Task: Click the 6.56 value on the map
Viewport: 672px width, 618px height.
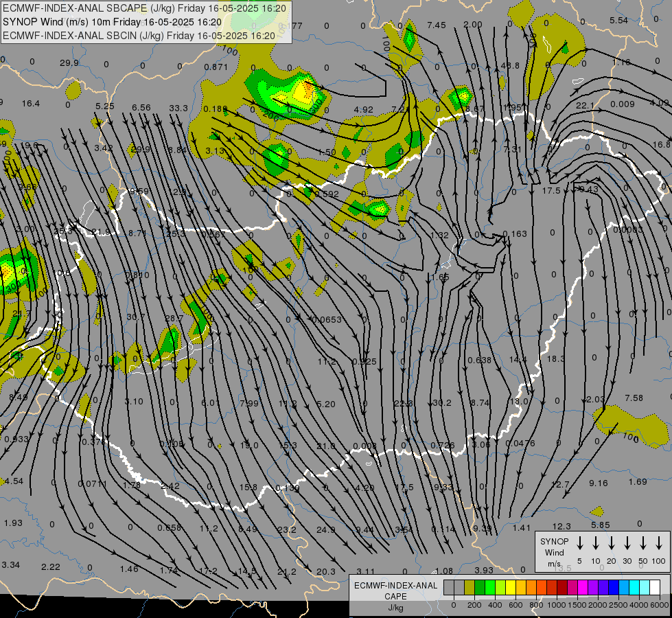Action: point(141,107)
